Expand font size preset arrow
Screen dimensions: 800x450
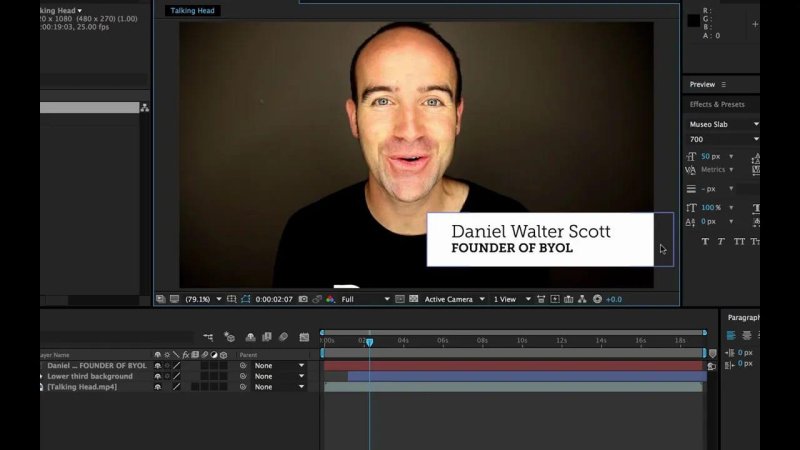tap(731, 156)
